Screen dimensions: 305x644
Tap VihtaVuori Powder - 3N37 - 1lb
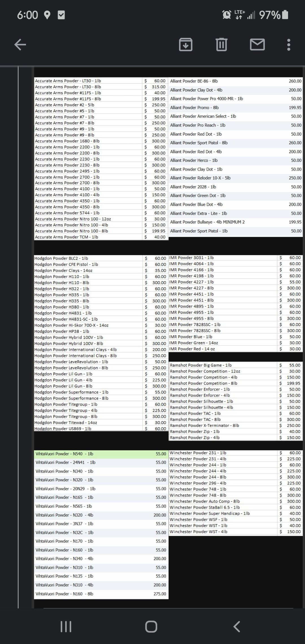click(64, 524)
